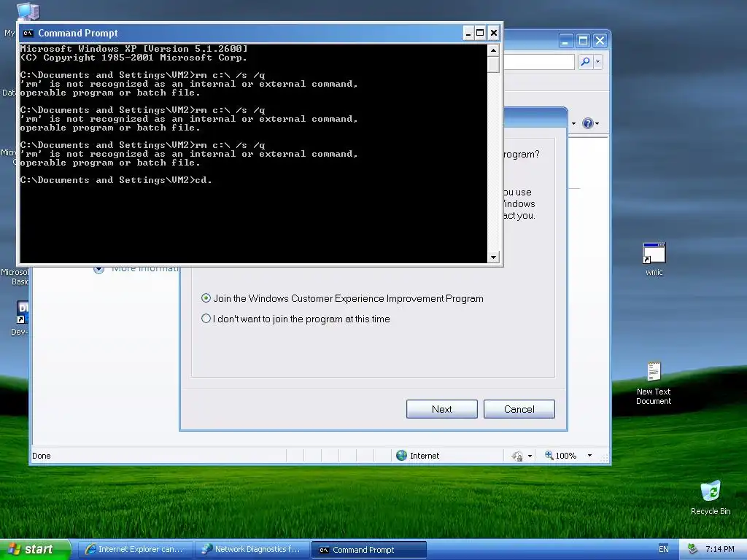
Task: Switch to Command Prompt taskbar button
Action: [368, 550]
